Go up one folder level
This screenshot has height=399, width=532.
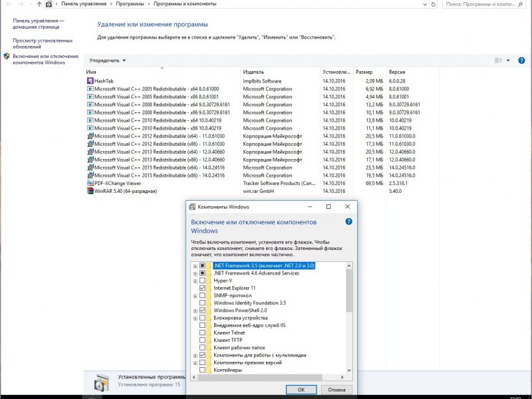click(39, 4)
